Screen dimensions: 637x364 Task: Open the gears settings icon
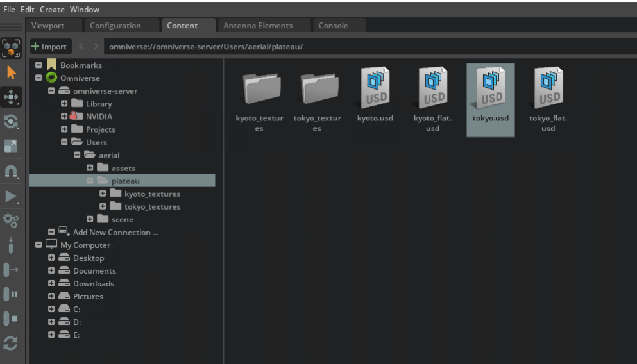tap(12, 220)
